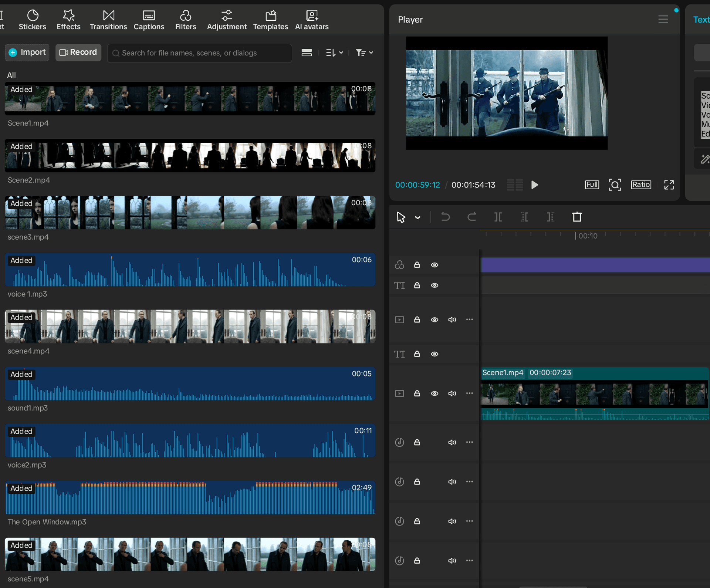Click the current timecode 00:00:59:12
The width and height of the screenshot is (710, 588).
(417, 185)
